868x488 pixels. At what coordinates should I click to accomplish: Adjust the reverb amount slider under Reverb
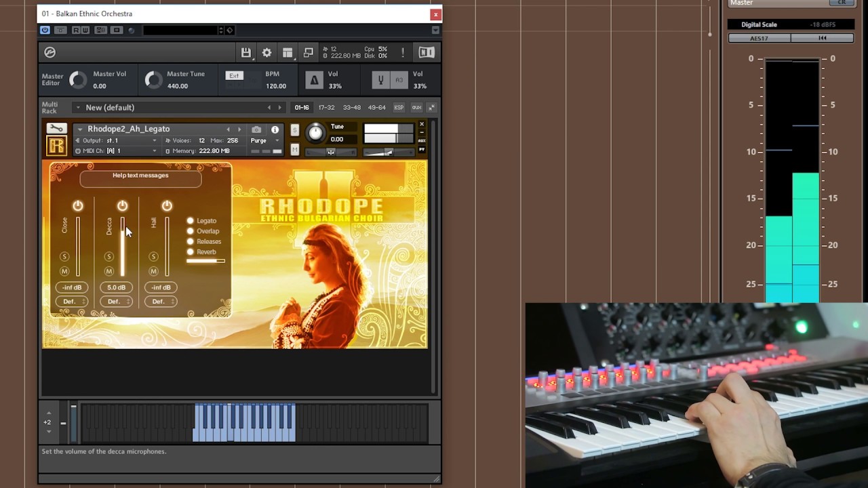point(205,260)
